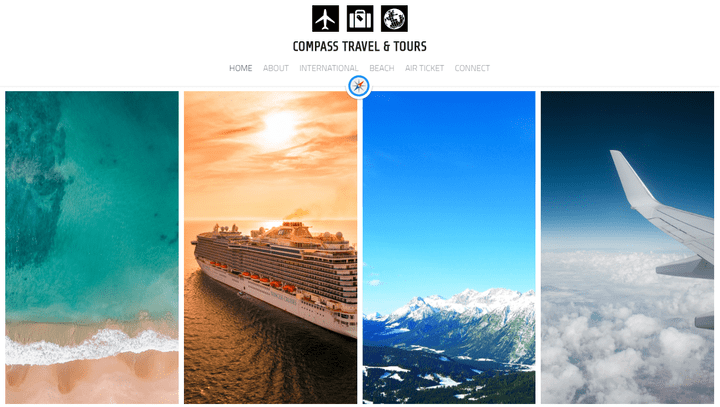720x407 pixels.
Task: Open the HOME menu item
Action: click(241, 68)
